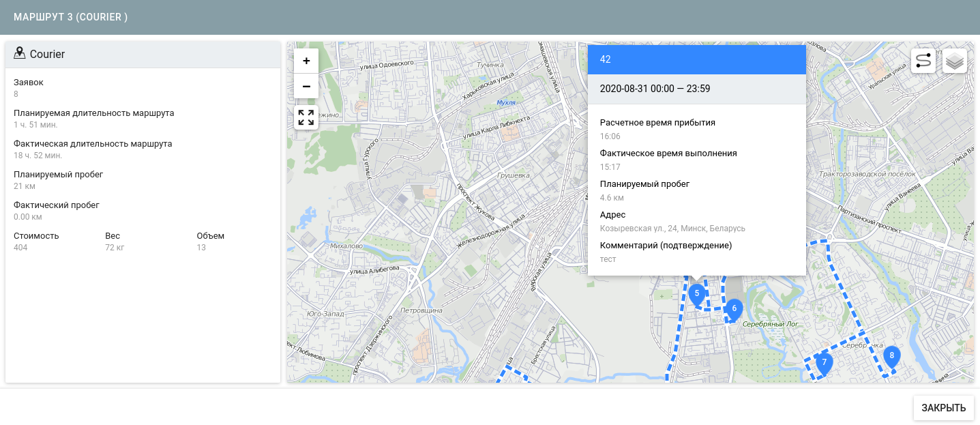This screenshot has width=980, height=425.
Task: Click the Грушевка label on the map
Action: coord(514,175)
